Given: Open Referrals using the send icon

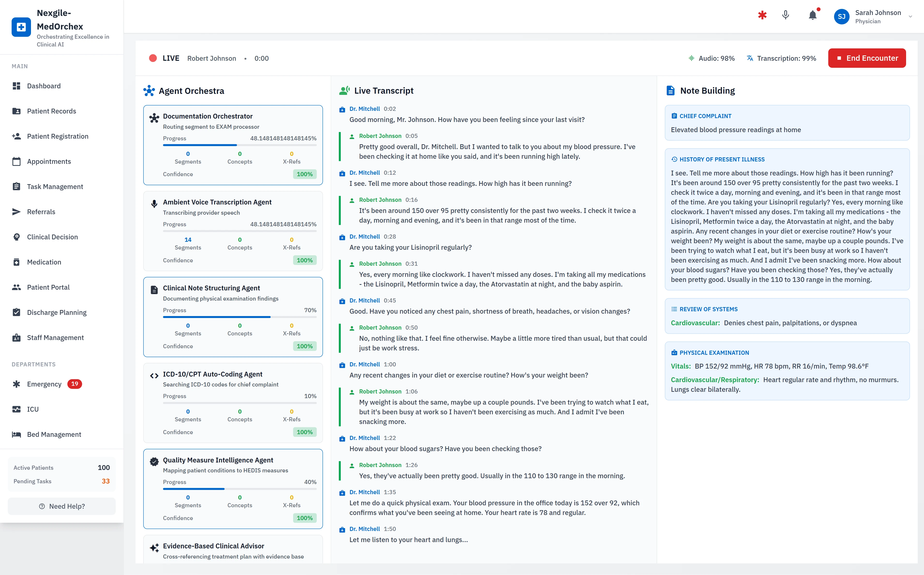Looking at the screenshot, I should (17, 212).
